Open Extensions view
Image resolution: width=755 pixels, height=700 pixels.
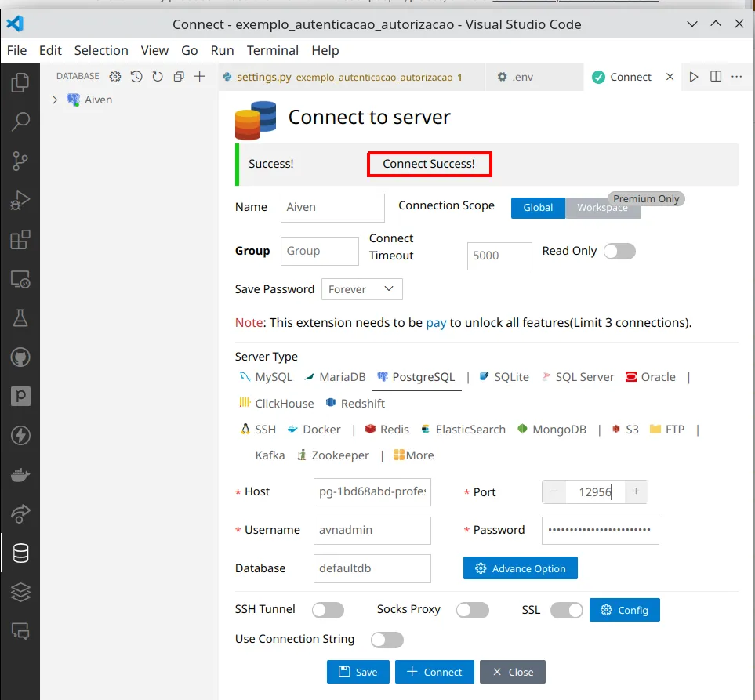20,239
